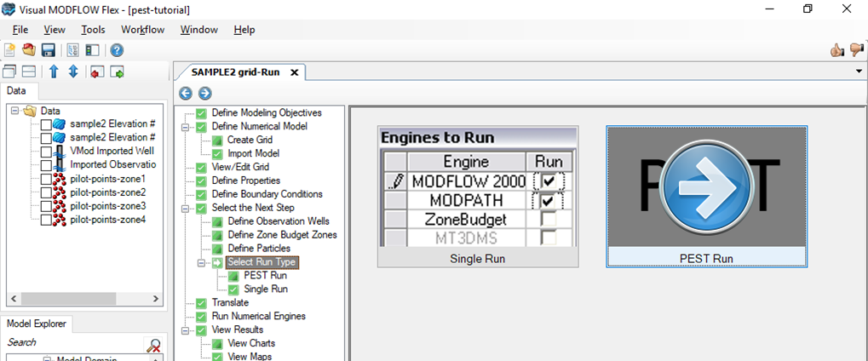The width and height of the screenshot is (868, 361).
Task: Open the View menu
Action: 55,30
